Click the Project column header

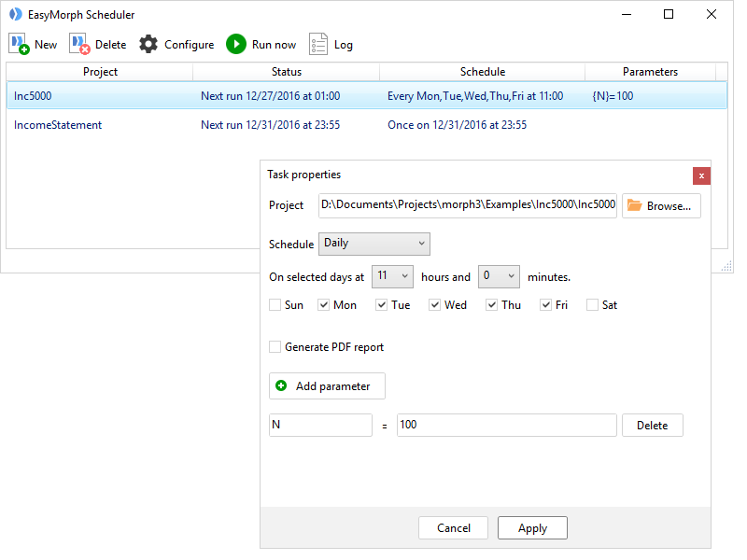(100, 72)
